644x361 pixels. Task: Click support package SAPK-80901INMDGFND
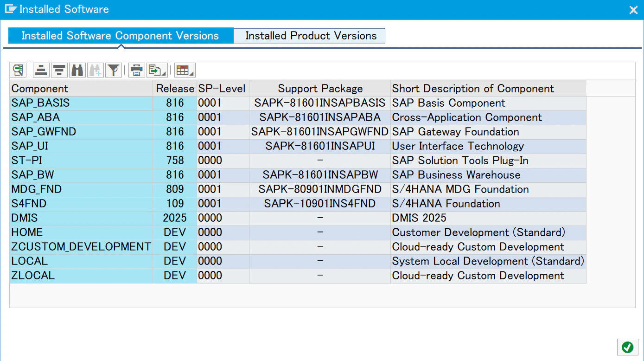(x=320, y=189)
